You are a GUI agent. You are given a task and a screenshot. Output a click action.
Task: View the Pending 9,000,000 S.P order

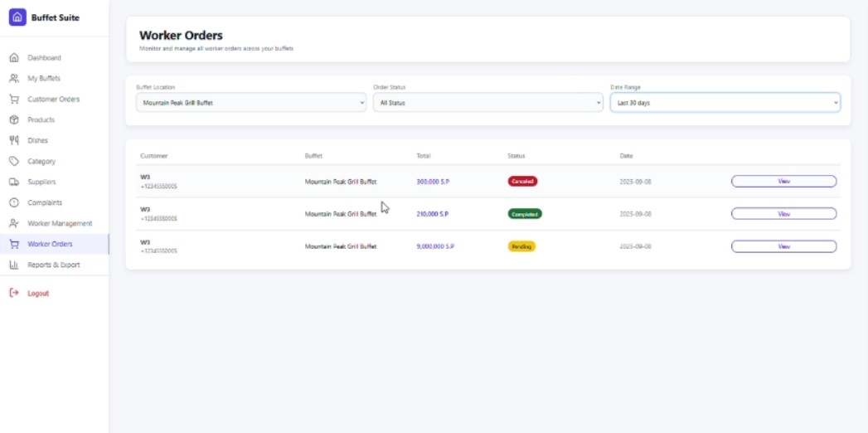point(783,246)
